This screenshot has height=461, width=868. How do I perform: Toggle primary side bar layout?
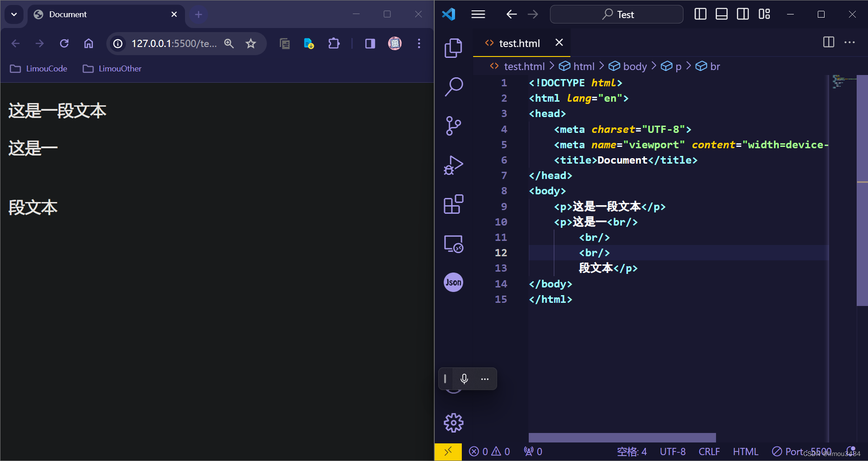[x=700, y=14]
